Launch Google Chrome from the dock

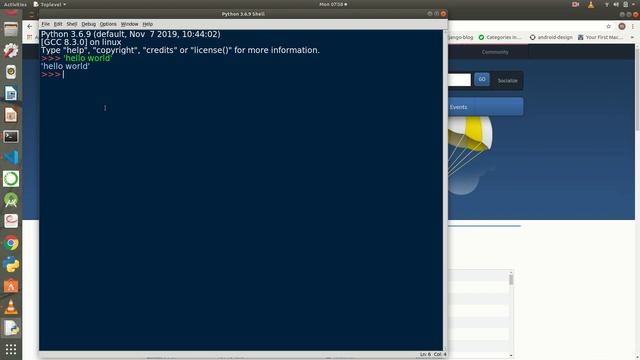(11, 243)
